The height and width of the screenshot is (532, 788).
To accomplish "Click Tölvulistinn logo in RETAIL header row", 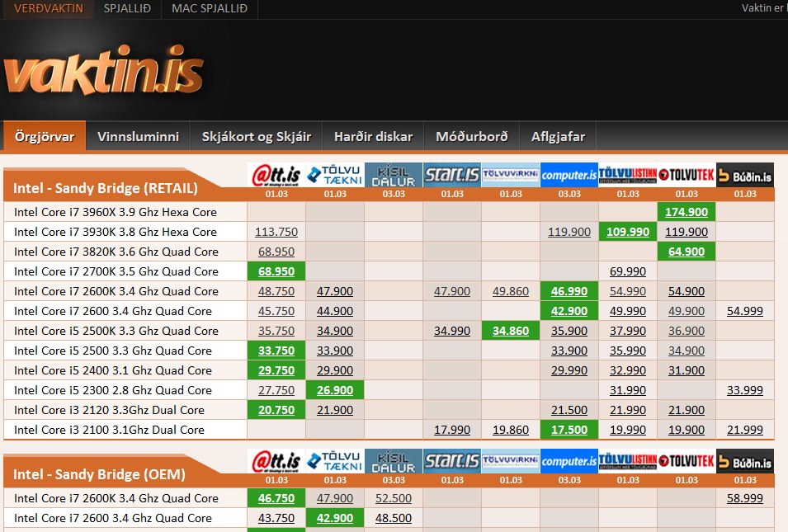I will (x=628, y=175).
